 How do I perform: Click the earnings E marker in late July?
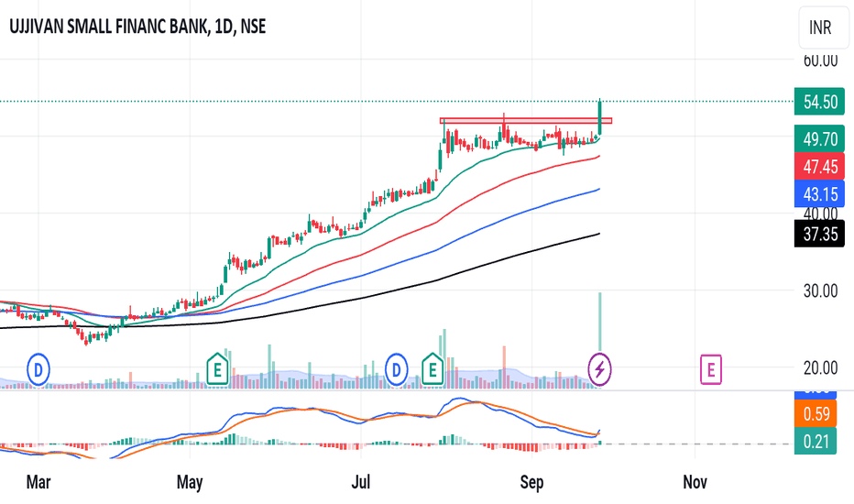point(432,369)
